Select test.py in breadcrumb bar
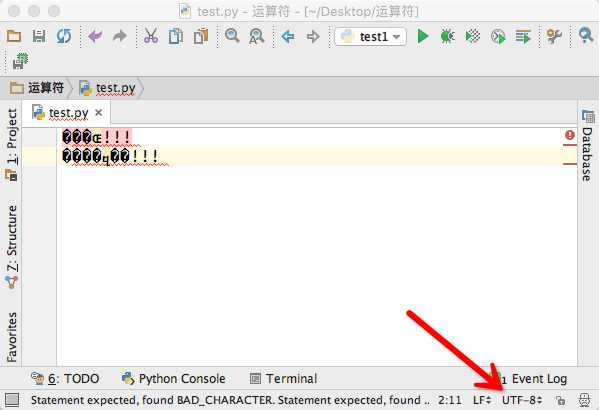This screenshot has height=410, width=599. click(x=107, y=88)
